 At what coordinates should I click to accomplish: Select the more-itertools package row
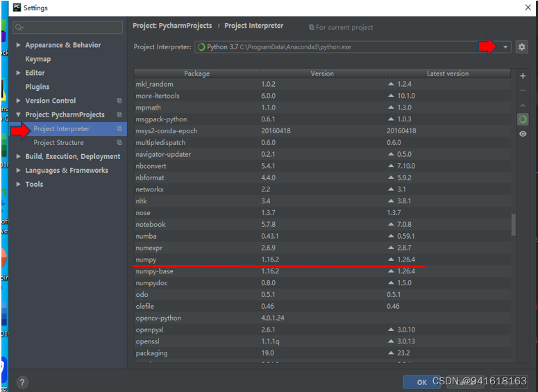point(322,96)
